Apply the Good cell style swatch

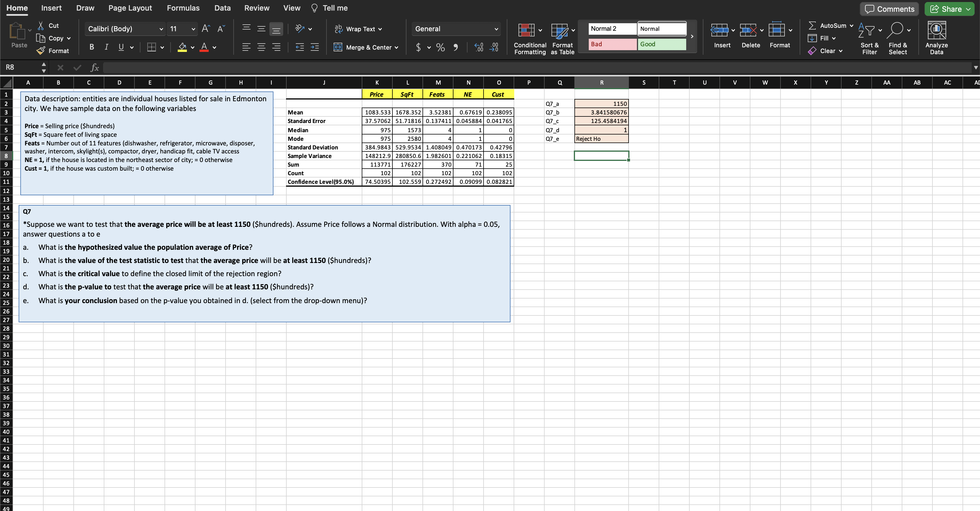point(662,44)
